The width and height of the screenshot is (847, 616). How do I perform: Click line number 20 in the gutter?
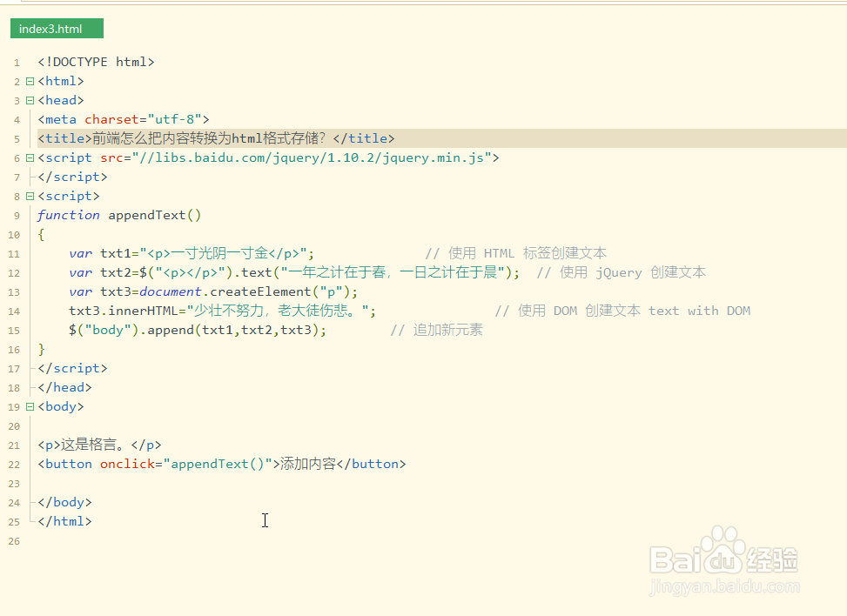click(x=14, y=426)
